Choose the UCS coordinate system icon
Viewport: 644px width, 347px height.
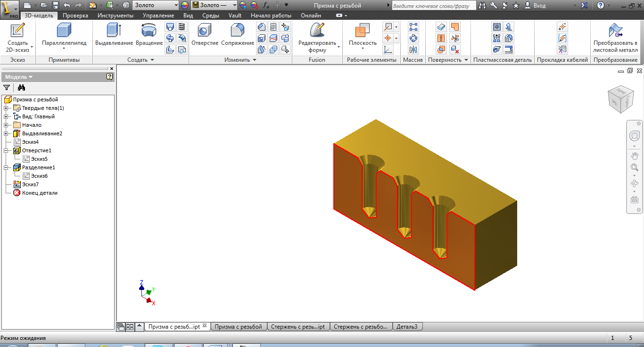(x=388, y=50)
